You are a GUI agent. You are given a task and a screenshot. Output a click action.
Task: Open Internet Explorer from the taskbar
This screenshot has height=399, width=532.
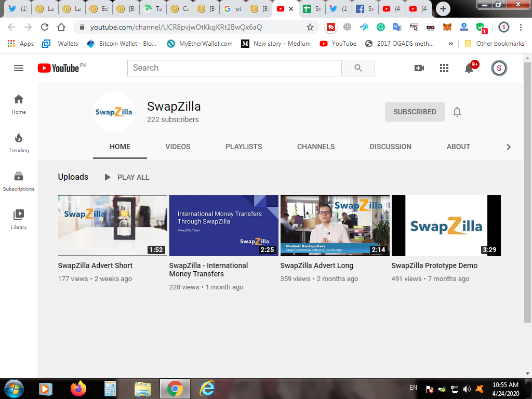click(207, 389)
